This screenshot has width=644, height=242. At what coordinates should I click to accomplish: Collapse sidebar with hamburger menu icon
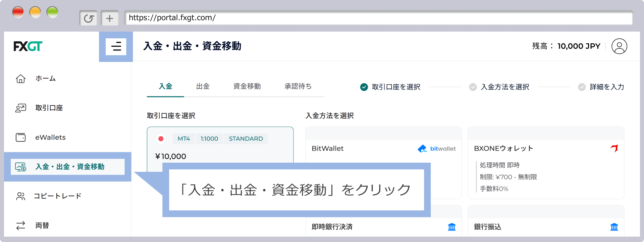pyautogui.click(x=116, y=46)
